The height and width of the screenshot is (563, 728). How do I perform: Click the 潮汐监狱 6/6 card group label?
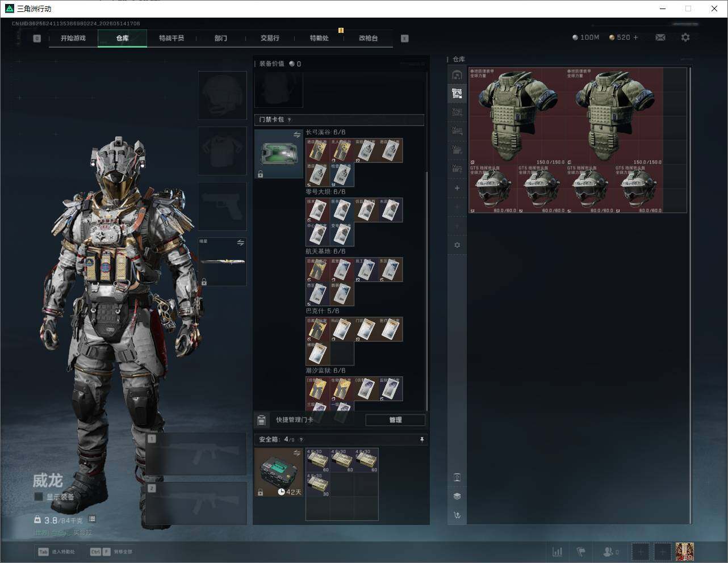[x=325, y=371]
